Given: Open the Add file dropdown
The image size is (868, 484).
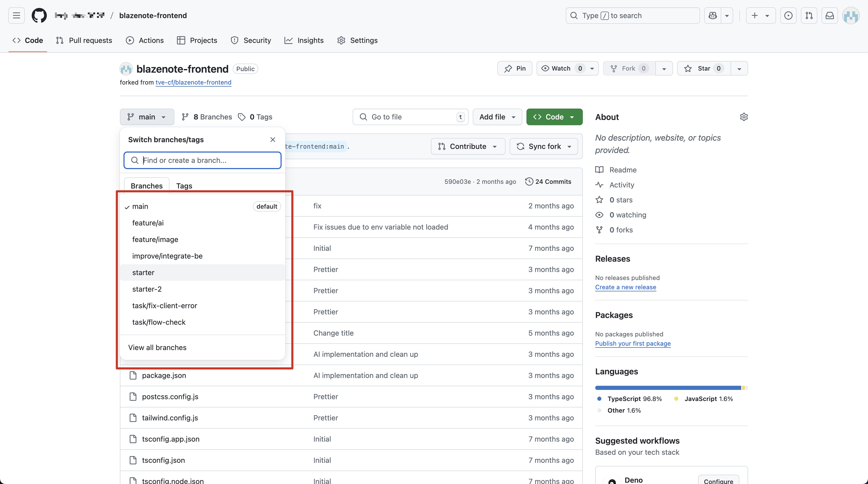Looking at the screenshot, I should 497,117.
